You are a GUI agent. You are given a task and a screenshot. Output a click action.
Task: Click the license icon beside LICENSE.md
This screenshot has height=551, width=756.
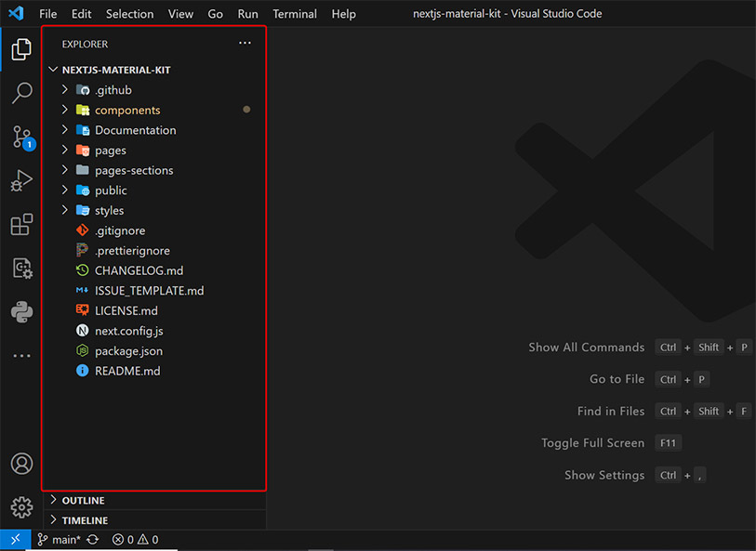83,310
